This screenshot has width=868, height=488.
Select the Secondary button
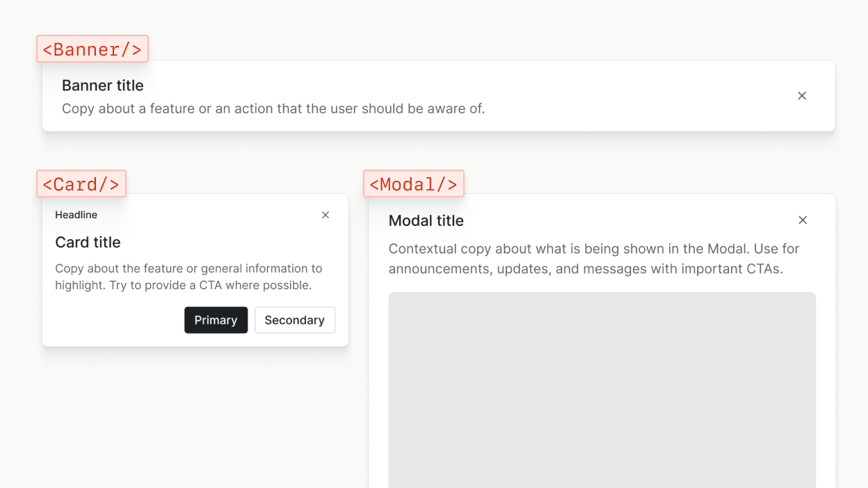(x=294, y=320)
